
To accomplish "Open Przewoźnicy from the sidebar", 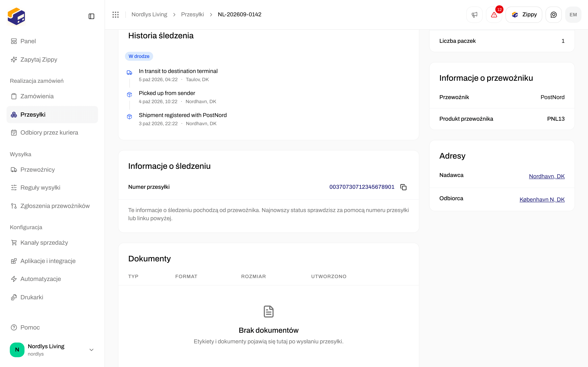I will [52, 169].
